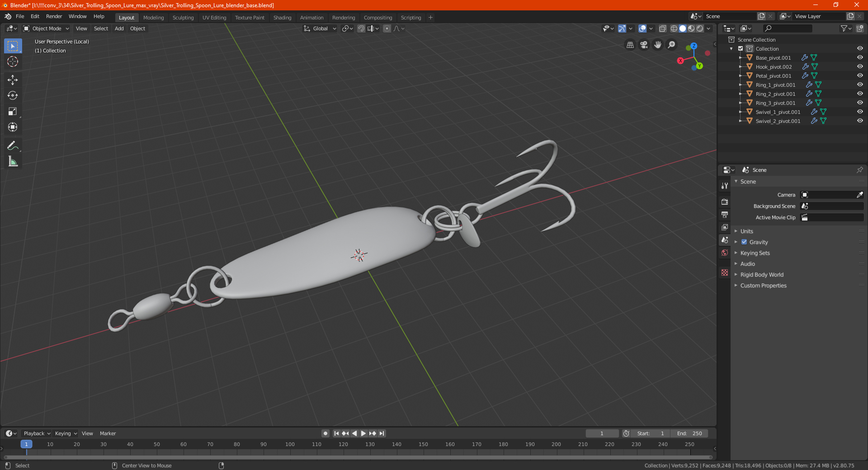This screenshot has height=470, width=868.
Task: Hide Ring_1_pivot.001 in outliner
Action: pyautogui.click(x=860, y=85)
